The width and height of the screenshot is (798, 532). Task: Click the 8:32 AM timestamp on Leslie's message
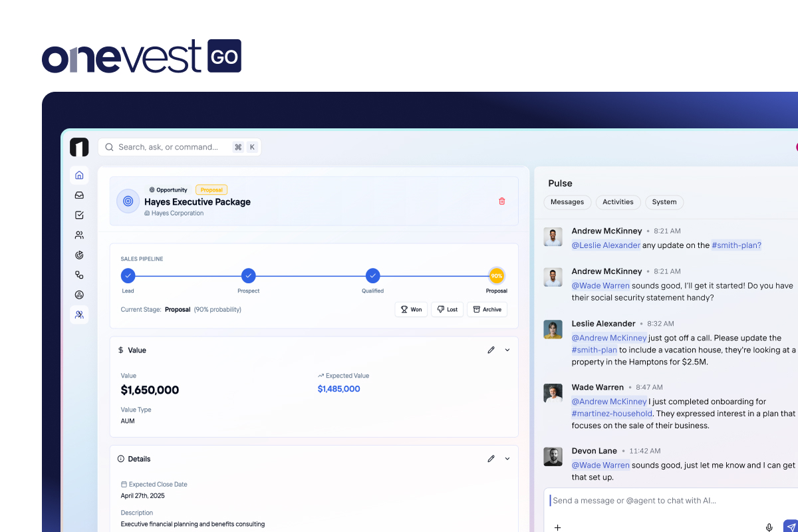click(x=660, y=324)
